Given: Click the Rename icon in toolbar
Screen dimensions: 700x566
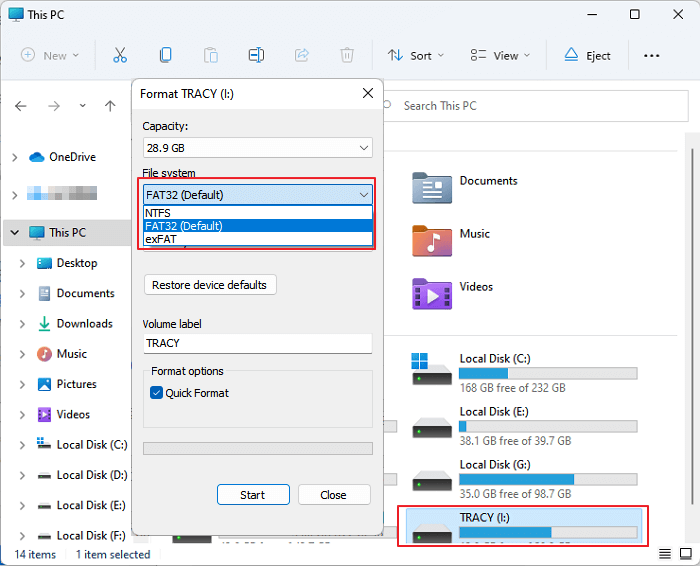Looking at the screenshot, I should pyautogui.click(x=256, y=55).
